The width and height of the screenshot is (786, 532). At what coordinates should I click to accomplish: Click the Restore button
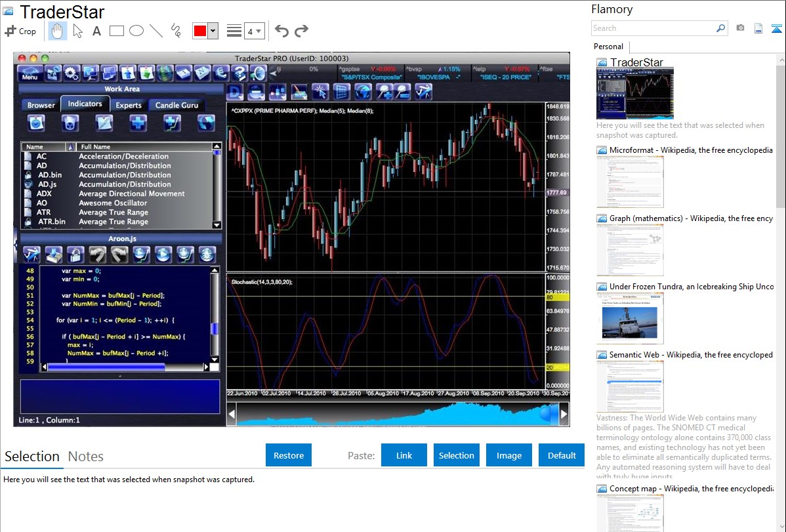click(x=289, y=455)
